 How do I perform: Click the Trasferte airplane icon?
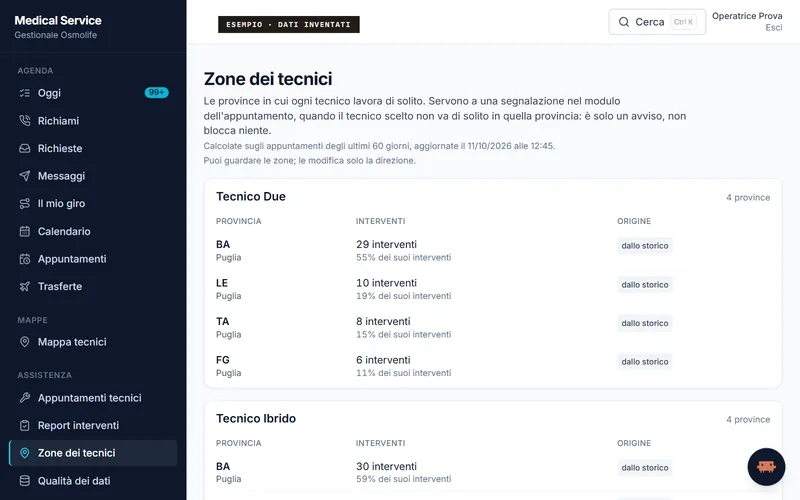click(x=24, y=286)
